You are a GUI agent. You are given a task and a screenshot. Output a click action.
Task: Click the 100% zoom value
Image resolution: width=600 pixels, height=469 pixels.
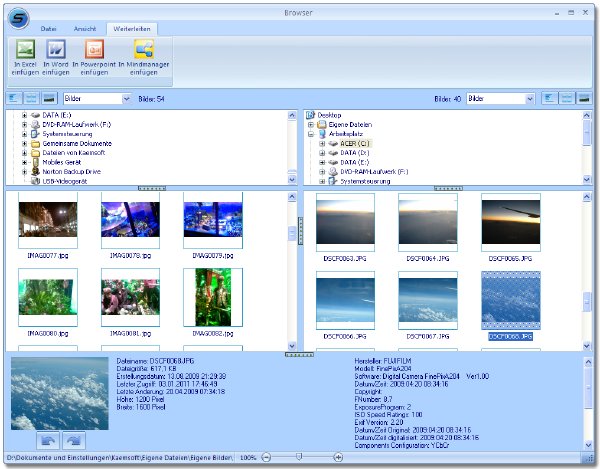[248, 458]
